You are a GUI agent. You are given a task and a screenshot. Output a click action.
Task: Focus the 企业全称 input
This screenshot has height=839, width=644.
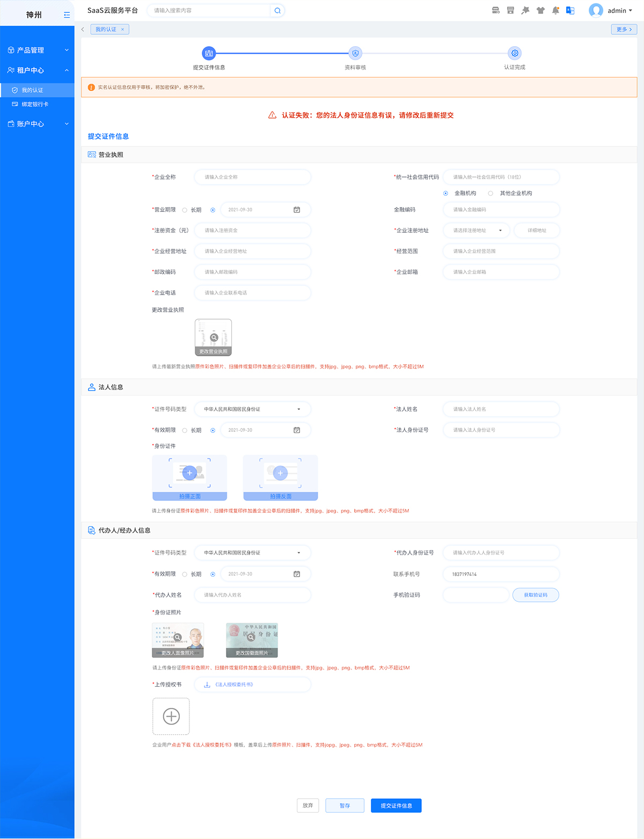point(252,177)
